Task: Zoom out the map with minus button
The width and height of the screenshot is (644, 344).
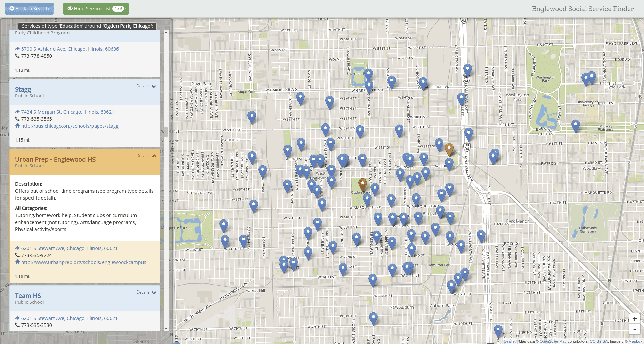Action: tap(635, 329)
